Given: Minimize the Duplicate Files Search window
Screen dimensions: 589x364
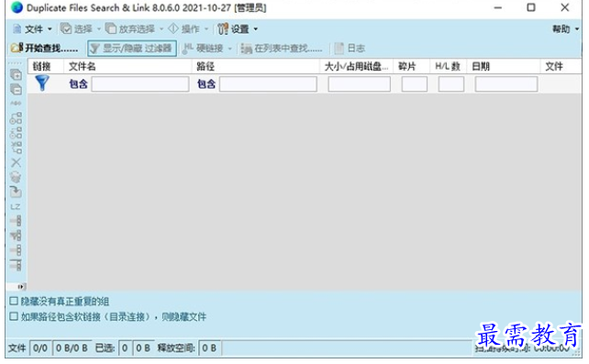Looking at the screenshot, I should coord(498,7).
